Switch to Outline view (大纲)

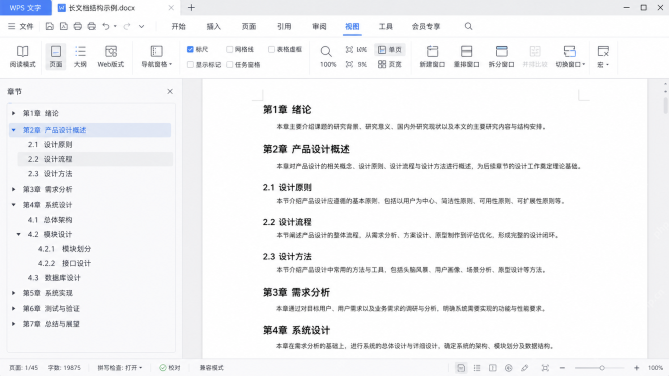80,56
